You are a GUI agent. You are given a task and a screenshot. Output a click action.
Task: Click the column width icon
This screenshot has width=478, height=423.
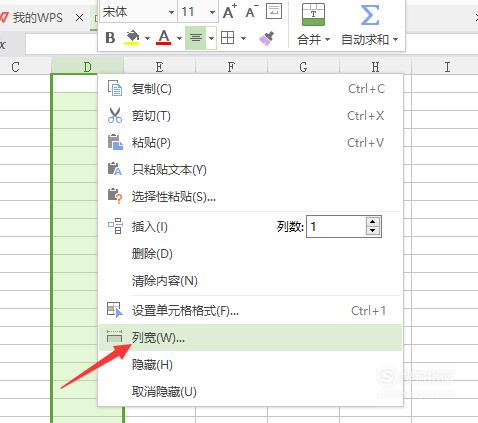[x=114, y=336]
